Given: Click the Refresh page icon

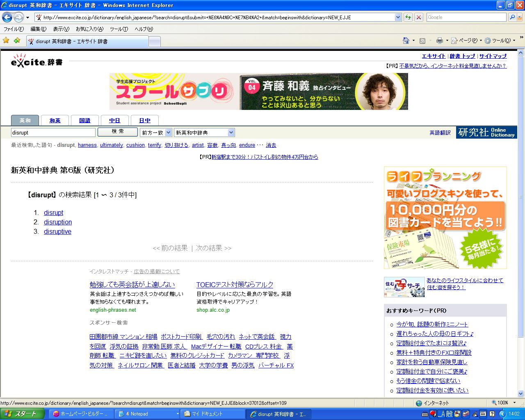Looking at the screenshot, I should coord(408,17).
